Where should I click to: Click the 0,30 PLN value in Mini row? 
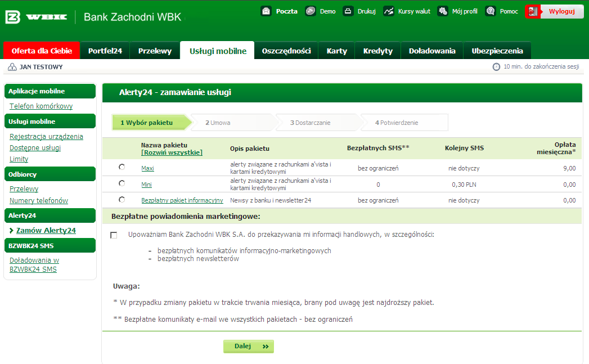point(464,185)
